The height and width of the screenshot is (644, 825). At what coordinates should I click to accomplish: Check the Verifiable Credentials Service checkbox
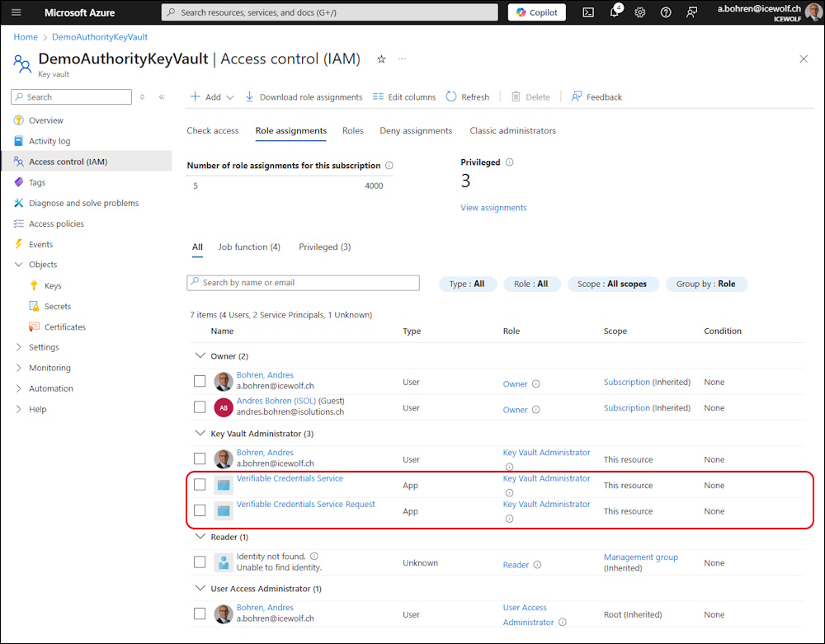[200, 484]
